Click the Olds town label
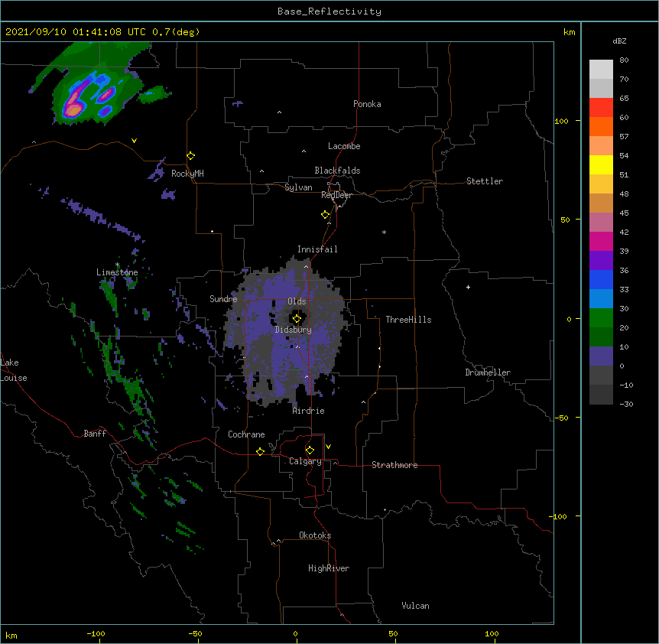This screenshot has width=659, height=644. [297, 301]
